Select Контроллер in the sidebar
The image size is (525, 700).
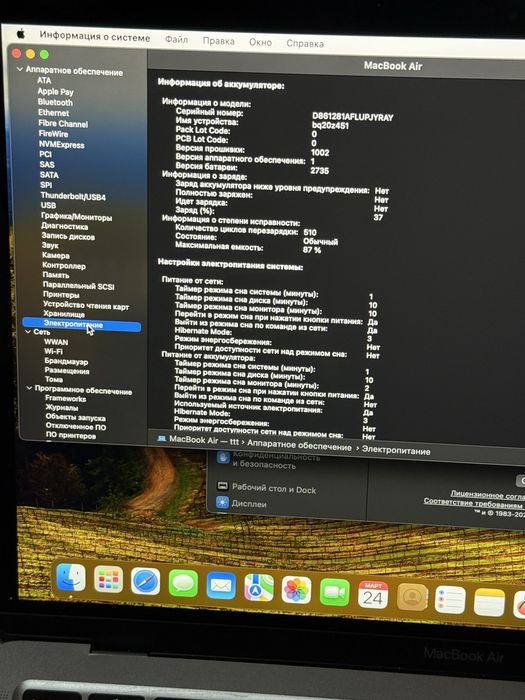(64, 266)
